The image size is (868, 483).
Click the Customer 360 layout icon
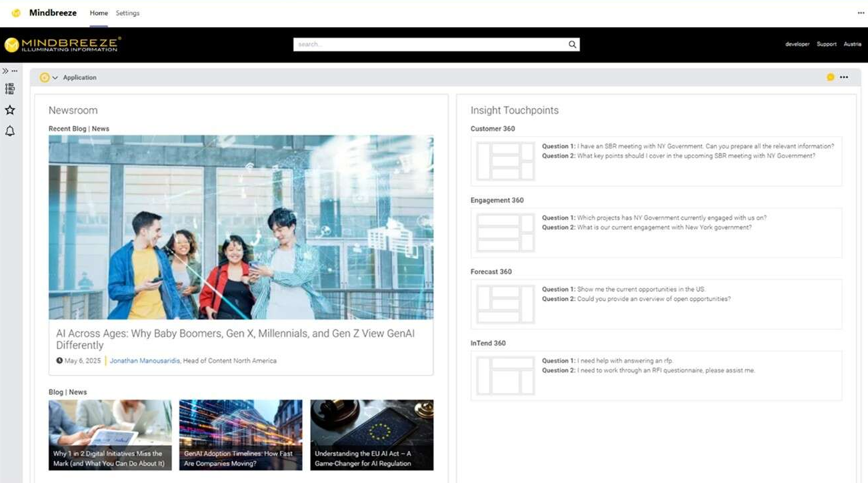click(x=505, y=161)
